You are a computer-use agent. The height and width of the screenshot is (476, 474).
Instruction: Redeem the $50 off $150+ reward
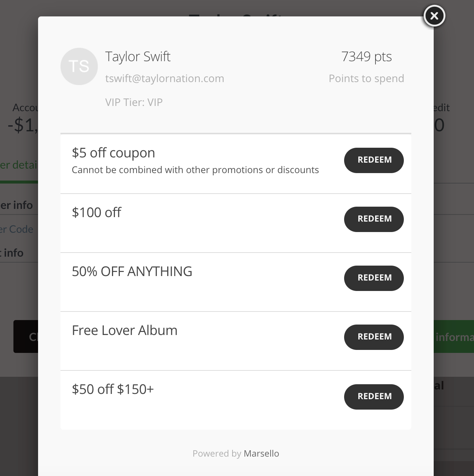coord(374,397)
